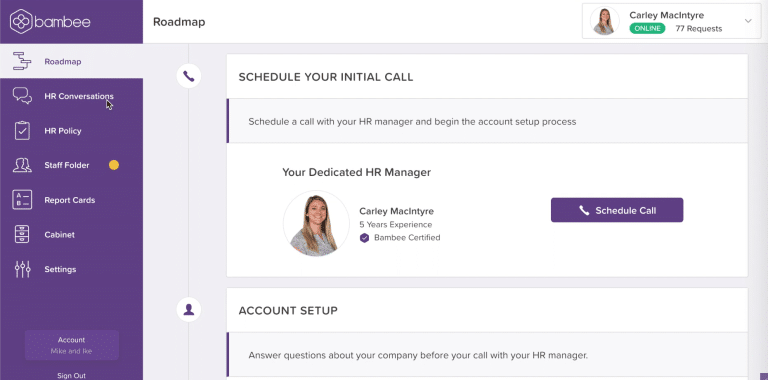Open the Account Mike and Ike box

coord(72,345)
